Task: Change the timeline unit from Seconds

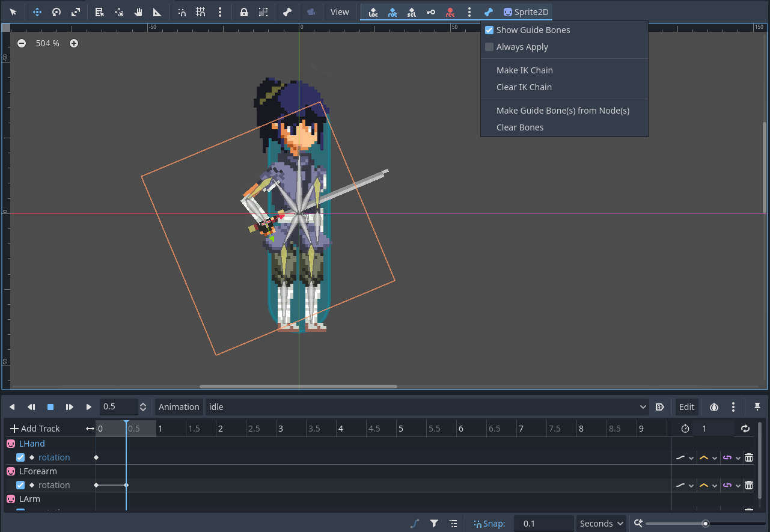Action: (x=601, y=523)
